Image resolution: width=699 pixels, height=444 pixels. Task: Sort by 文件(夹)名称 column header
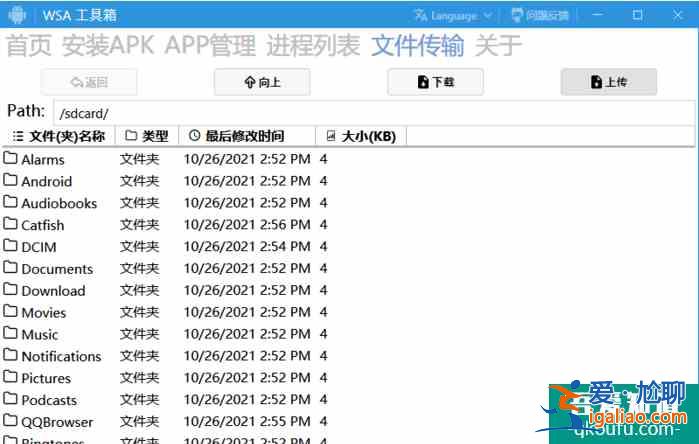click(58, 136)
